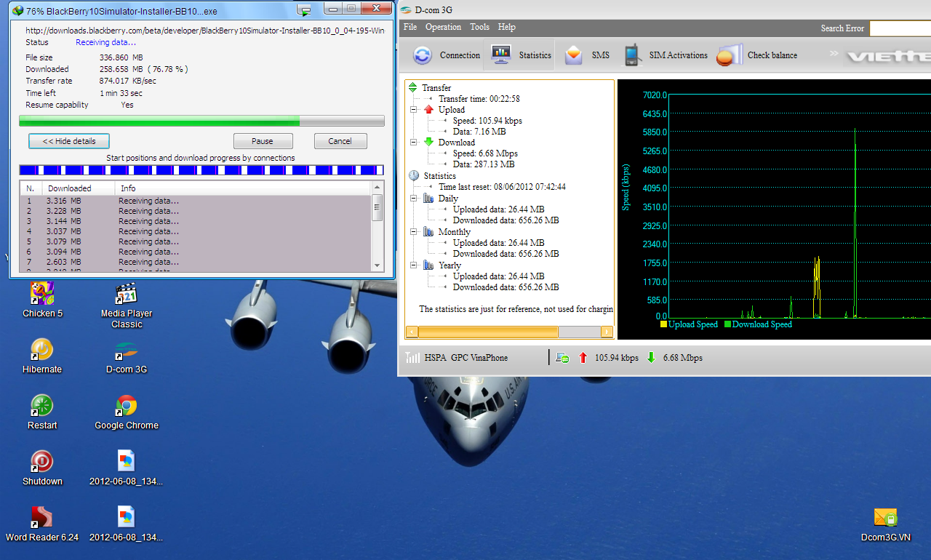The image size is (931, 560).
Task: Click the green Download Speed legend swatch
Action: click(727, 324)
